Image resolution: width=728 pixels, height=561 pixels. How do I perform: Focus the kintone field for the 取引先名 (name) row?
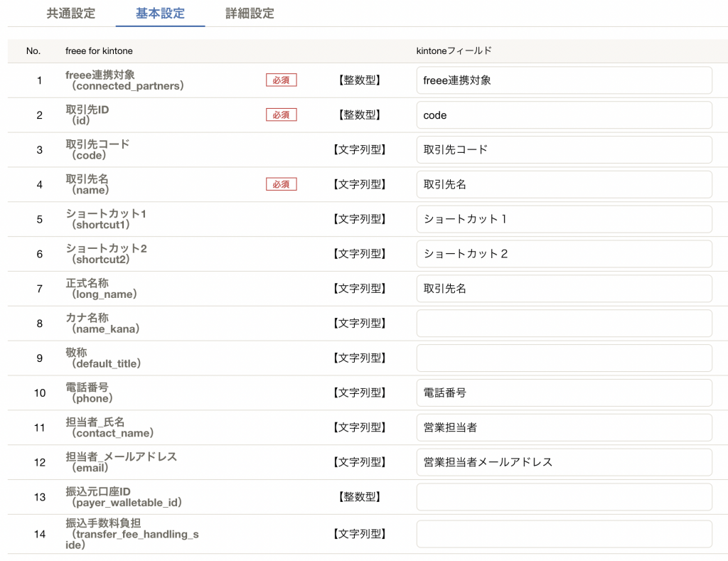tap(564, 184)
